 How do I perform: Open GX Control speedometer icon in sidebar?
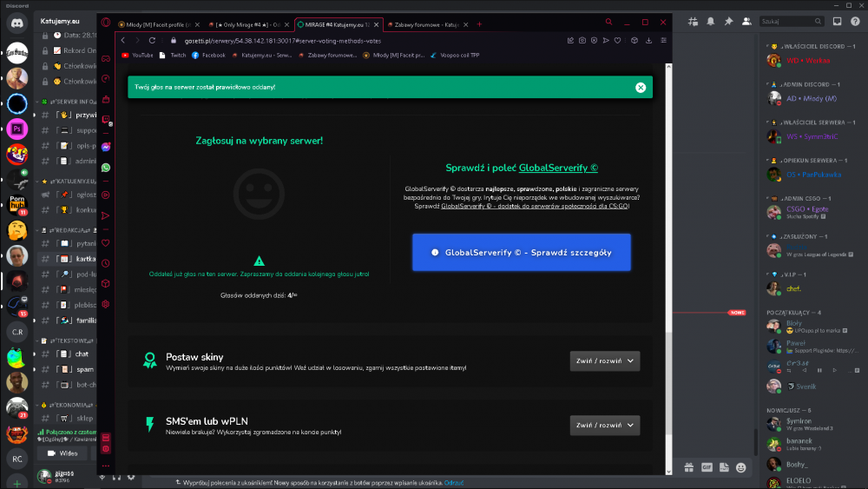[x=106, y=79]
